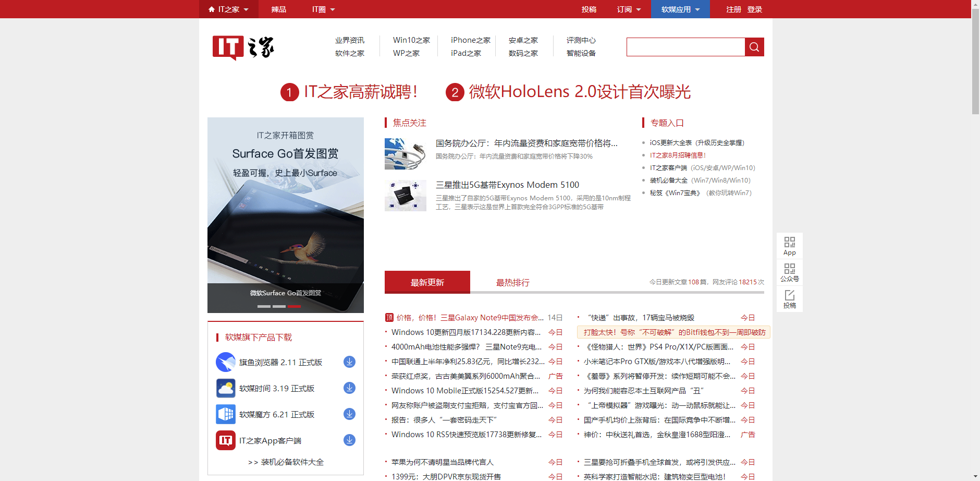Open 小米笔记本Pro GTX版 article

coord(657,361)
